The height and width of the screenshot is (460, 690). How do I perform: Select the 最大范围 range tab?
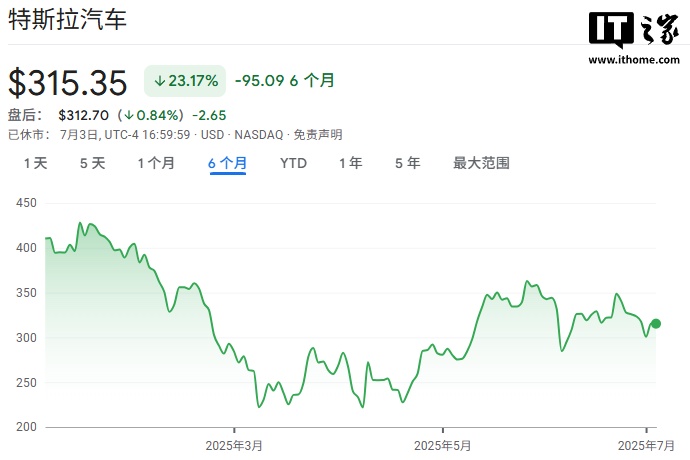pos(481,163)
